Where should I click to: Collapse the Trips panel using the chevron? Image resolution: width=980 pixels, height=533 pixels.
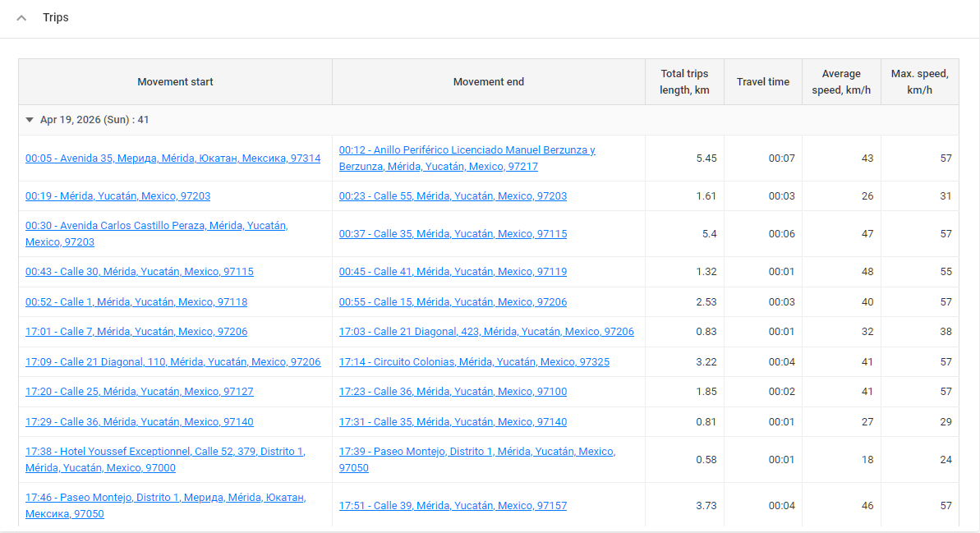tap(21, 17)
